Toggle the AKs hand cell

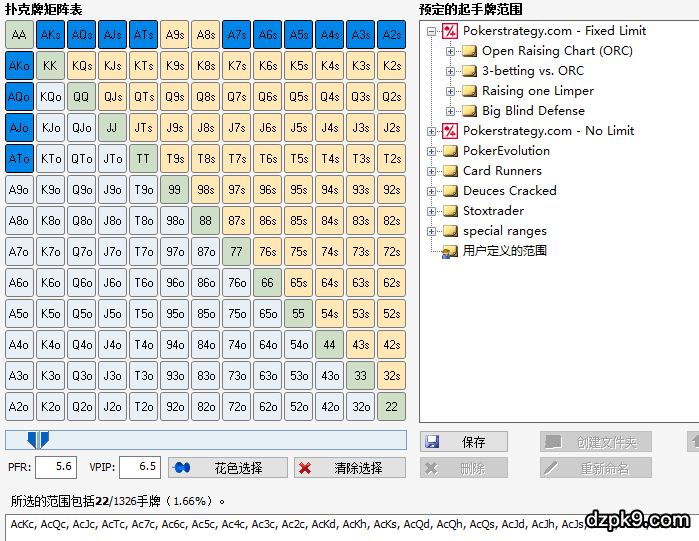tap(49, 35)
